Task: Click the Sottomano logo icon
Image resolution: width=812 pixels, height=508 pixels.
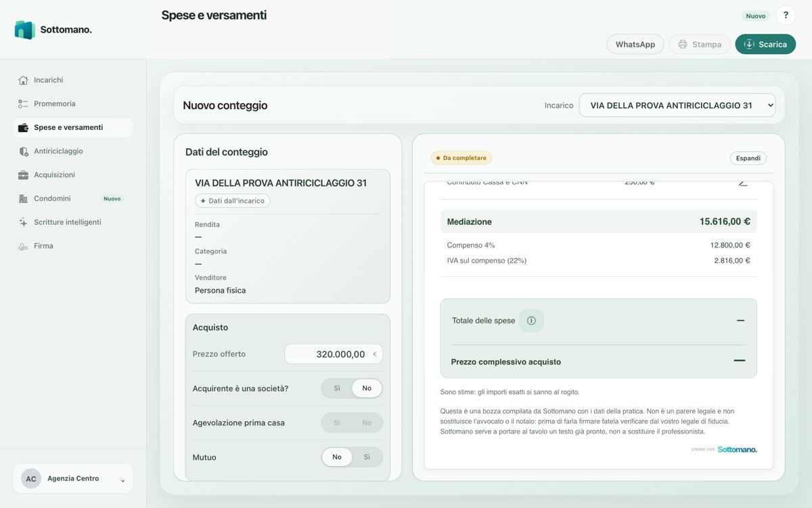Action: 24,30
